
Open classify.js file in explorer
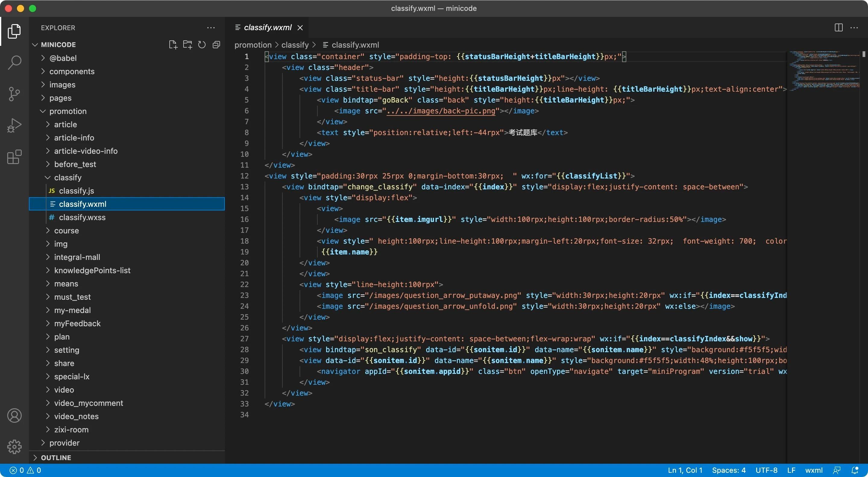[76, 191]
